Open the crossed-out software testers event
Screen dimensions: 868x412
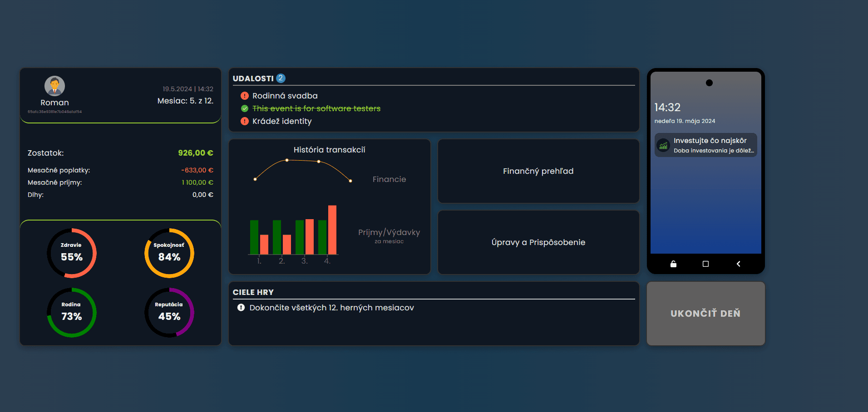tap(316, 108)
